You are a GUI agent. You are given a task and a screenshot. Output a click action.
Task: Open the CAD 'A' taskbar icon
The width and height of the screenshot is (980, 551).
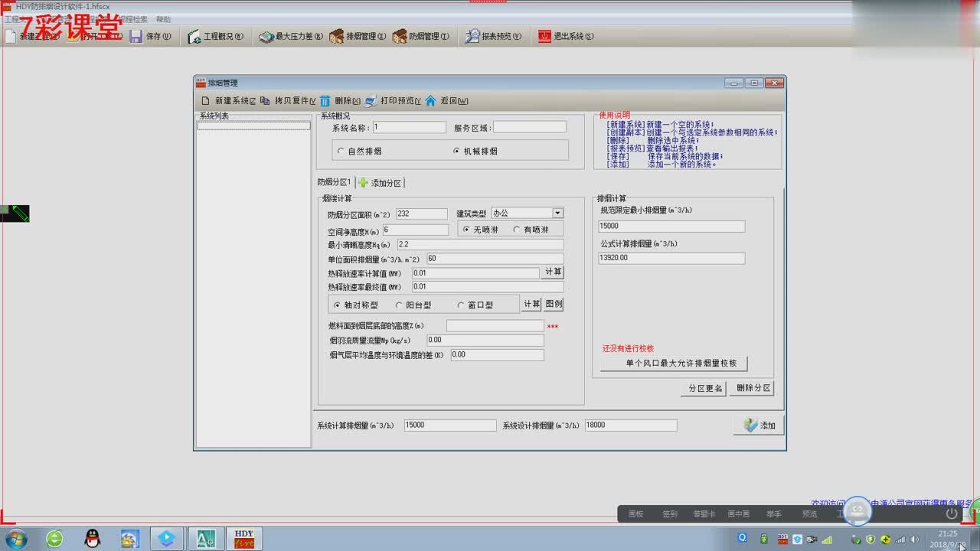coord(206,539)
